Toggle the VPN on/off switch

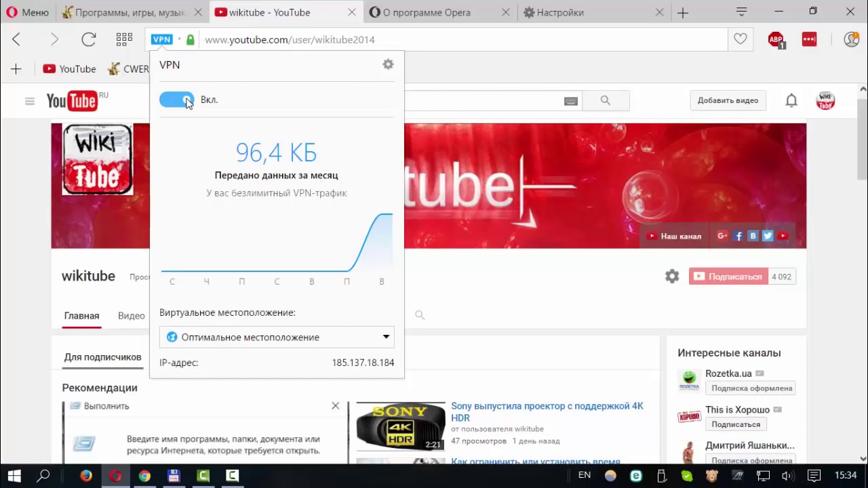click(x=176, y=100)
